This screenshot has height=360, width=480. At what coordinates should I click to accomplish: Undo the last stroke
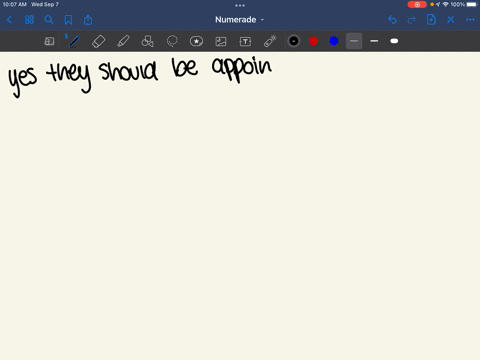[x=392, y=20]
